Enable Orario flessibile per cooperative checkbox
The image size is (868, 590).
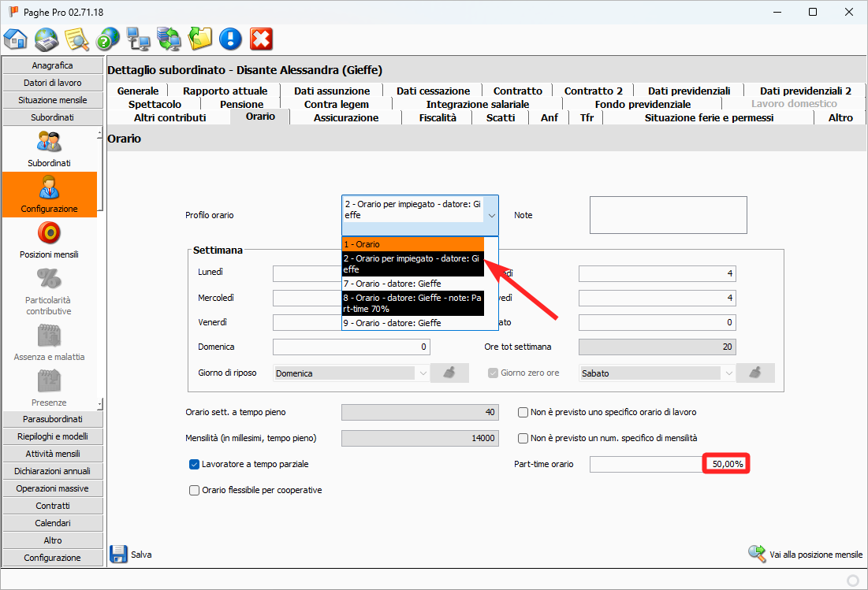[x=195, y=490]
